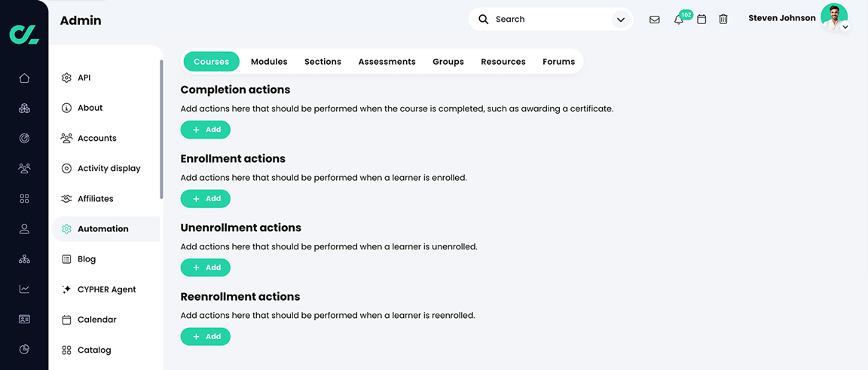Open notifications bell with 102 badge
Viewport: 868px width, 370px height.
pyautogui.click(x=679, y=20)
